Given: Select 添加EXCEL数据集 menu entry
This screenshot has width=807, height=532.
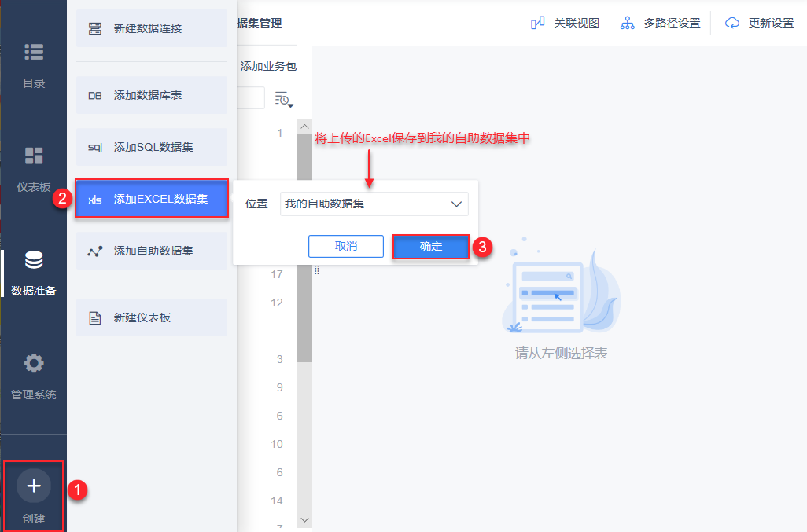Looking at the screenshot, I should point(152,199).
